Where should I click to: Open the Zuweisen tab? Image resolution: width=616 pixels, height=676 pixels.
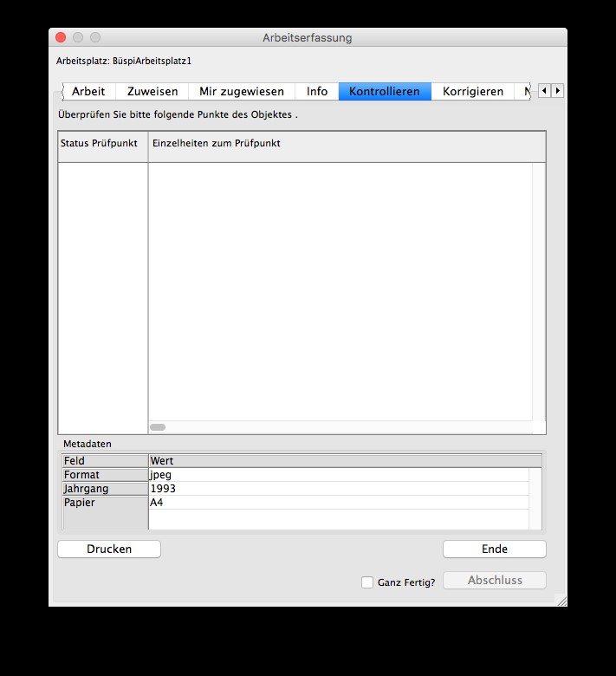pos(152,91)
